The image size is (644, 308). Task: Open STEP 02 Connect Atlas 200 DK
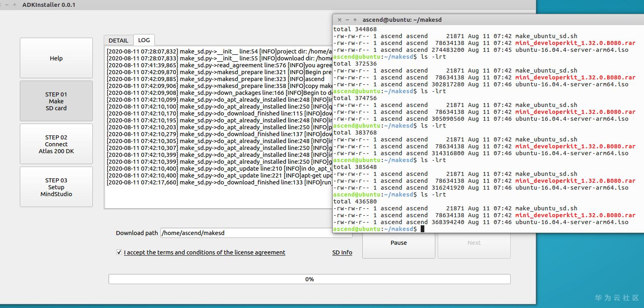click(56, 144)
